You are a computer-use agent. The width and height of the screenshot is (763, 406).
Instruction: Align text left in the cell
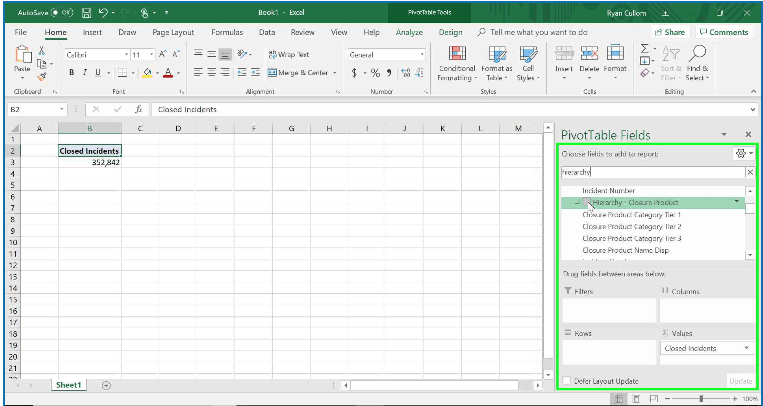point(198,72)
